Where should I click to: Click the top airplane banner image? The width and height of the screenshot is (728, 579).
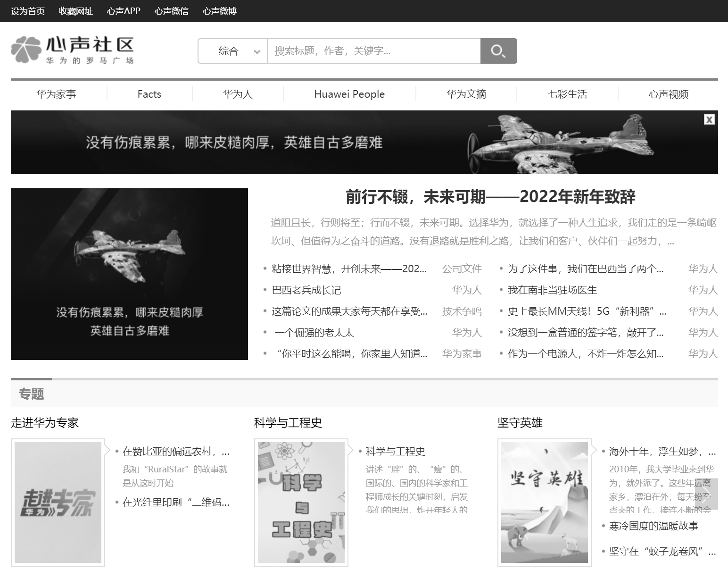coord(364,142)
